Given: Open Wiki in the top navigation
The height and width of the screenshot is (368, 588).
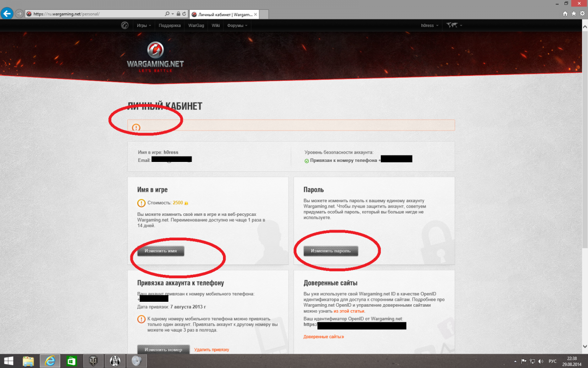Looking at the screenshot, I should pyautogui.click(x=216, y=25).
